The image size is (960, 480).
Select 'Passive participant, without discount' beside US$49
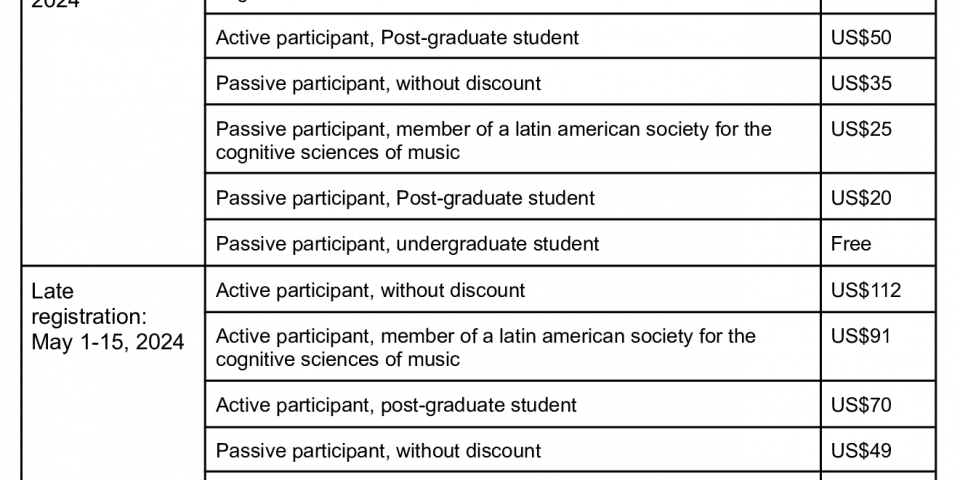(378, 451)
